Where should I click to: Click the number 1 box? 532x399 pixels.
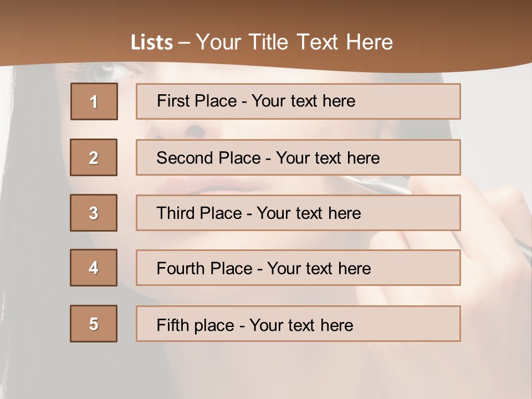pos(94,101)
